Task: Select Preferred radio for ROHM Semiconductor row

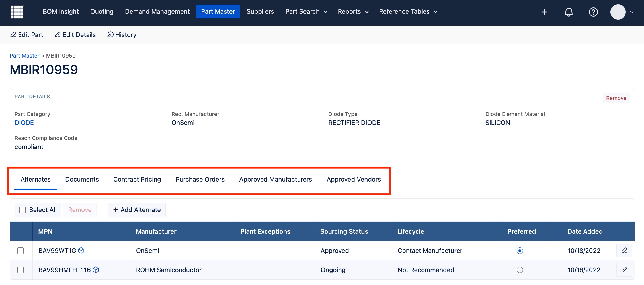Action: 520,270
